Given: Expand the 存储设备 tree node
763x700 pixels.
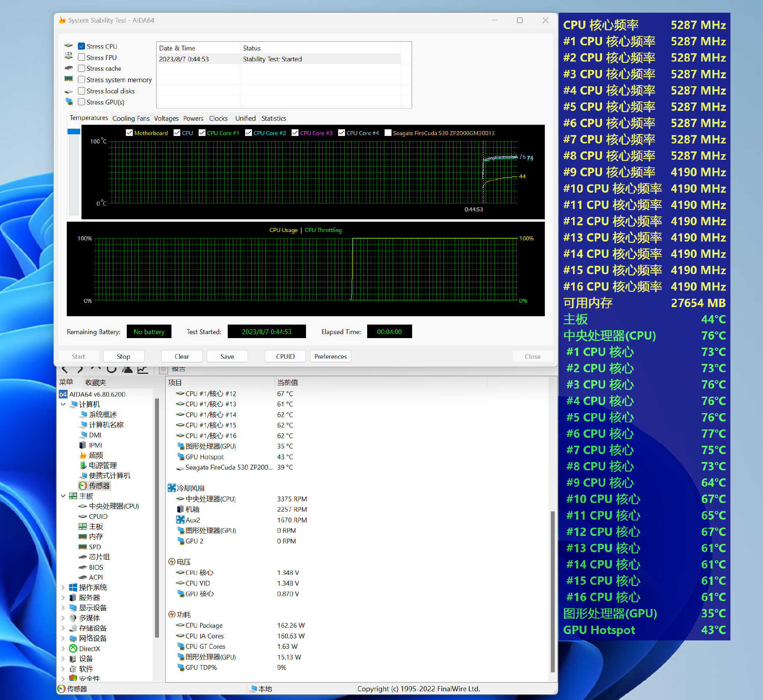Looking at the screenshot, I should click(x=63, y=628).
